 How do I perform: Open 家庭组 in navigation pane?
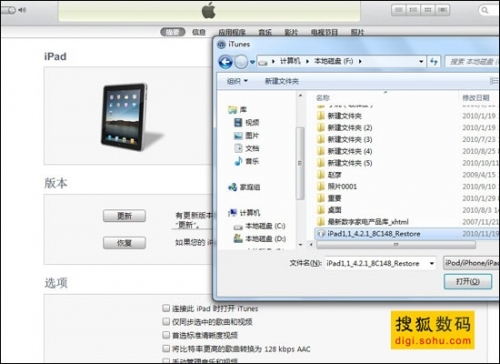[244, 187]
